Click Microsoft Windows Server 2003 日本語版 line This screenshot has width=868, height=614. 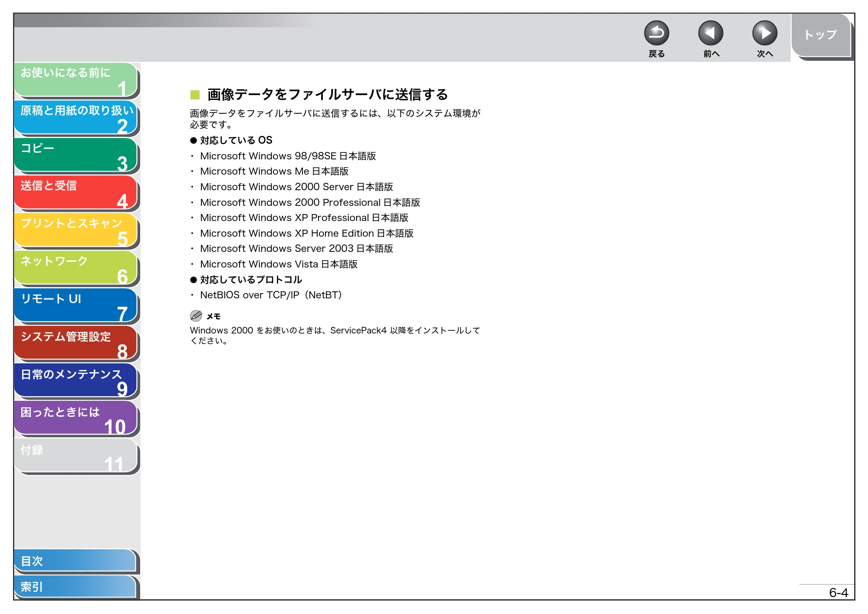click(296, 248)
